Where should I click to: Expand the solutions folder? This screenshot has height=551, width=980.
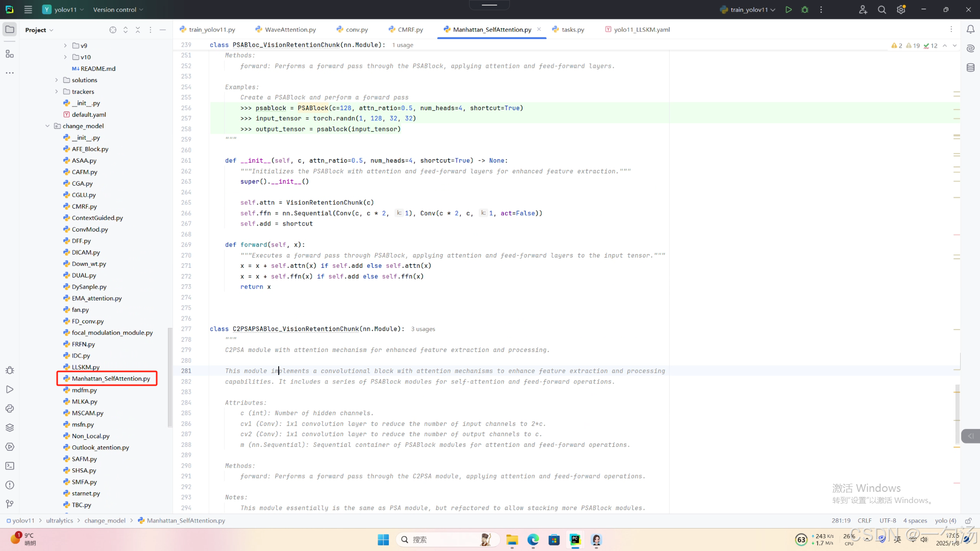[57, 80]
